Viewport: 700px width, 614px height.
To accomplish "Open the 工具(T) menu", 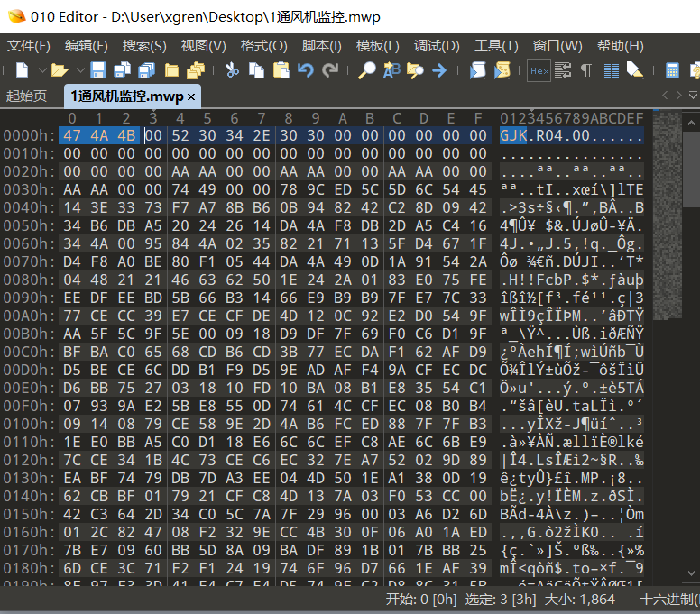I will [496, 45].
